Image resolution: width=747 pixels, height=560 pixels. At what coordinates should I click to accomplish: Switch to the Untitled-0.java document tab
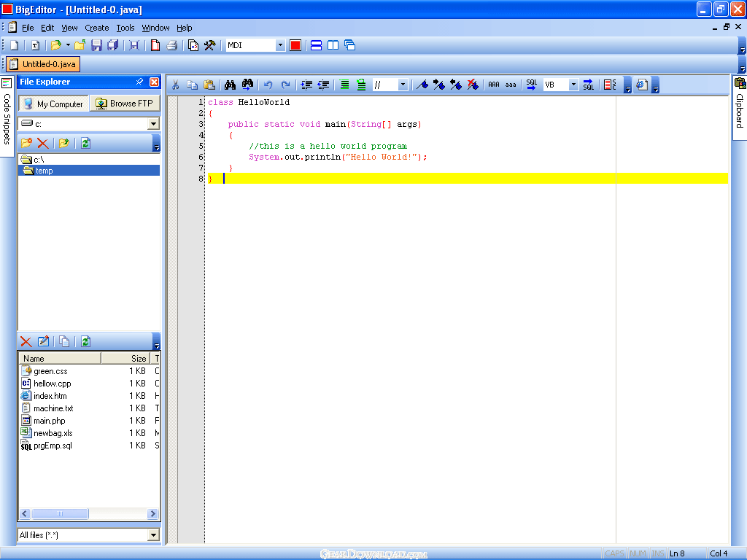coord(43,64)
